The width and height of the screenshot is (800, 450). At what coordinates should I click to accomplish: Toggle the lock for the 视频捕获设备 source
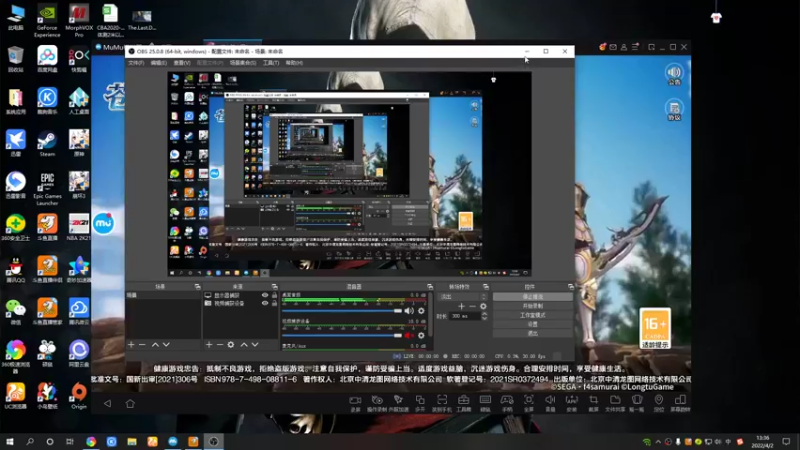click(x=274, y=303)
